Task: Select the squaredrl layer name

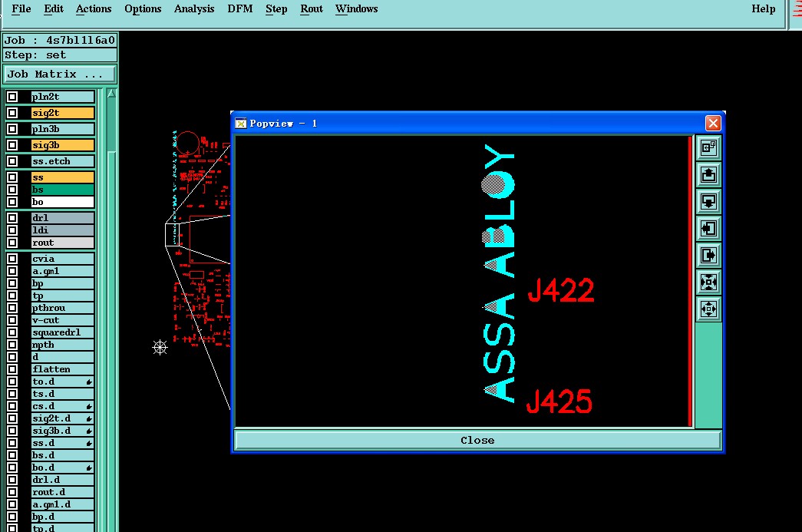Action: pos(63,332)
